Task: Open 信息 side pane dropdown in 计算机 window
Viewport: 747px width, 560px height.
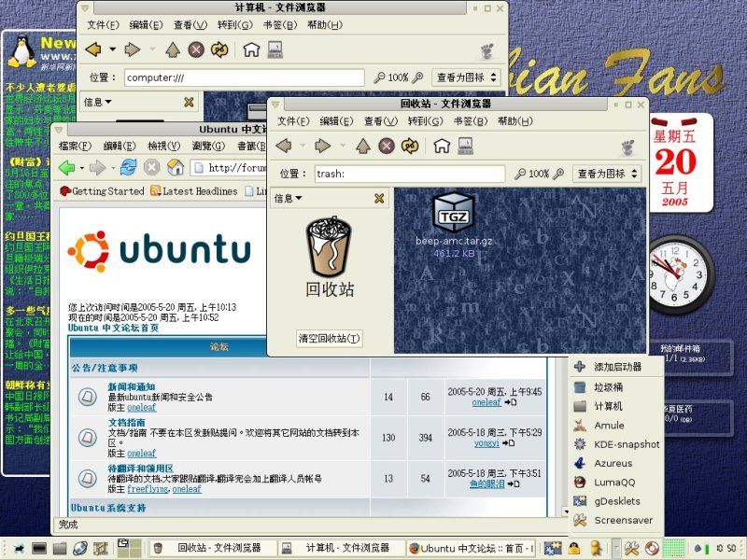Action: point(98,102)
